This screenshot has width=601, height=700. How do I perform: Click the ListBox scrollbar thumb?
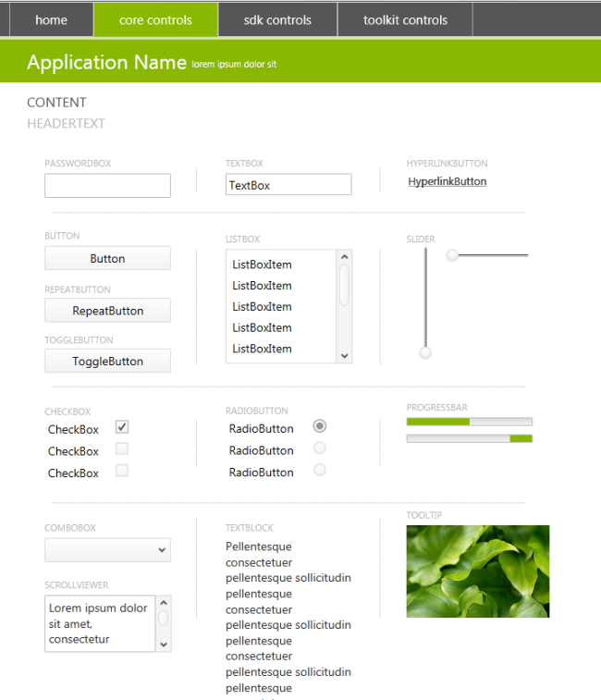point(344,285)
